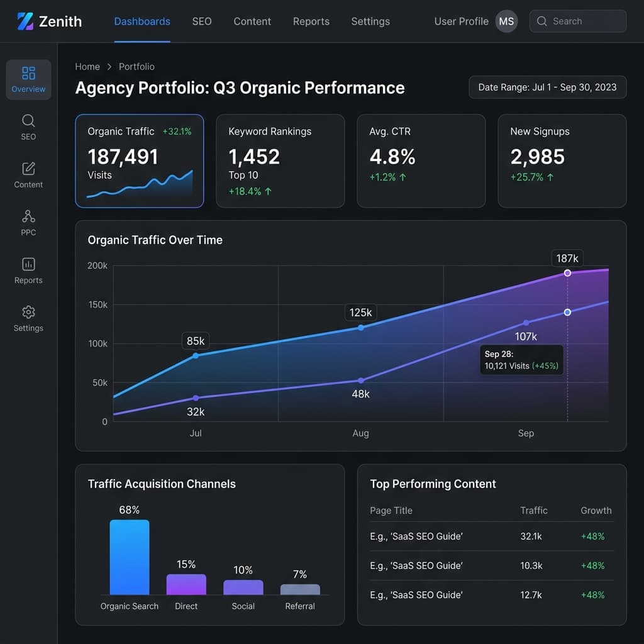This screenshot has height=644, width=644.
Task: Click the Jul axis label
Action: 196,433
